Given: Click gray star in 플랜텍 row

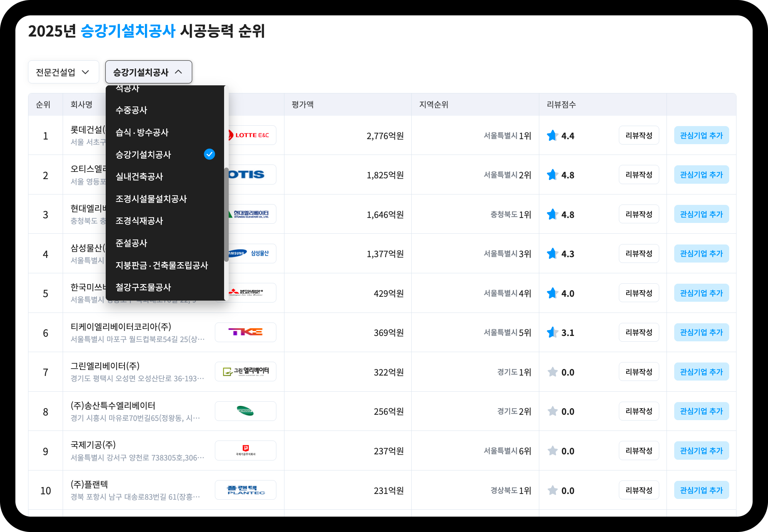Looking at the screenshot, I should coord(552,490).
